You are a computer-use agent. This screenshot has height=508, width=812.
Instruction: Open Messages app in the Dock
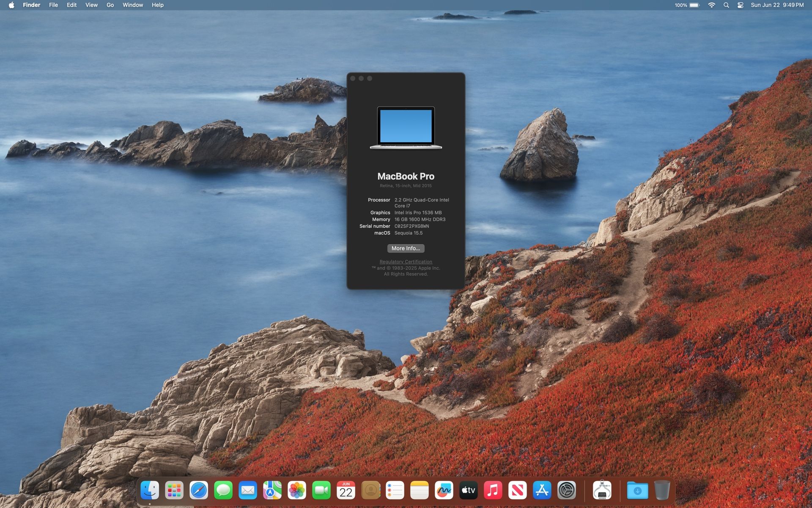click(x=223, y=490)
